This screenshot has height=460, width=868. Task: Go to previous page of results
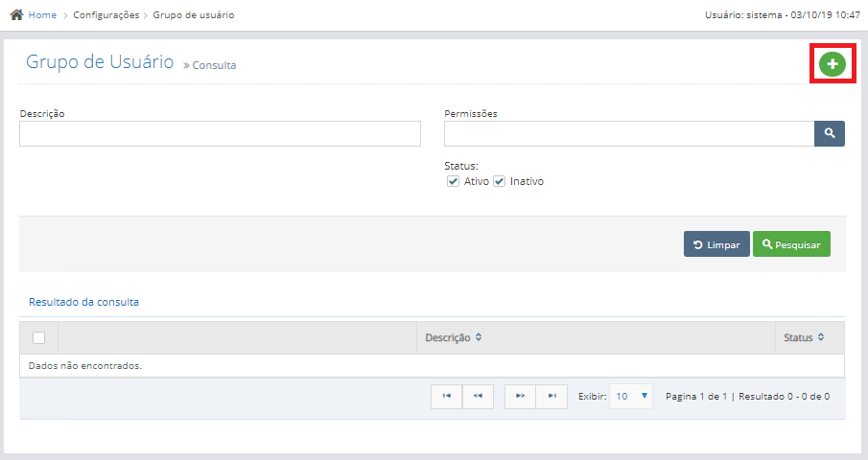[x=478, y=397]
